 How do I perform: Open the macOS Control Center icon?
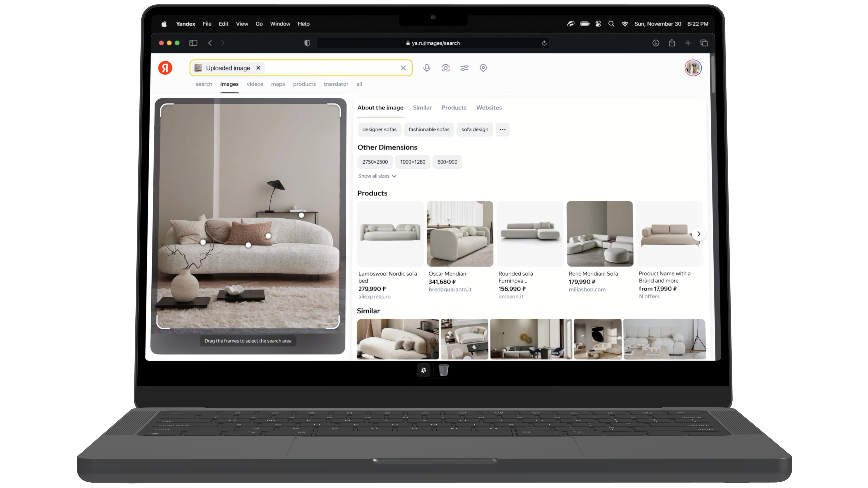coord(598,24)
